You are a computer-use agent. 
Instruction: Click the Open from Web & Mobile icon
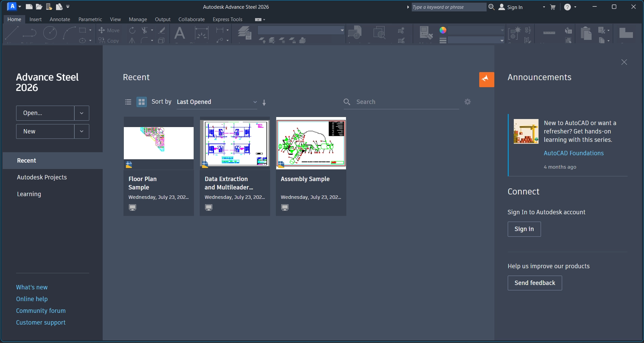point(49,7)
